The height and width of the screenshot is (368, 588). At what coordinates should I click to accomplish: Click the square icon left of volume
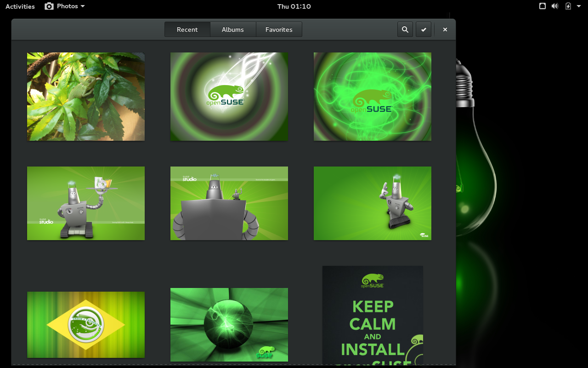[543, 6]
